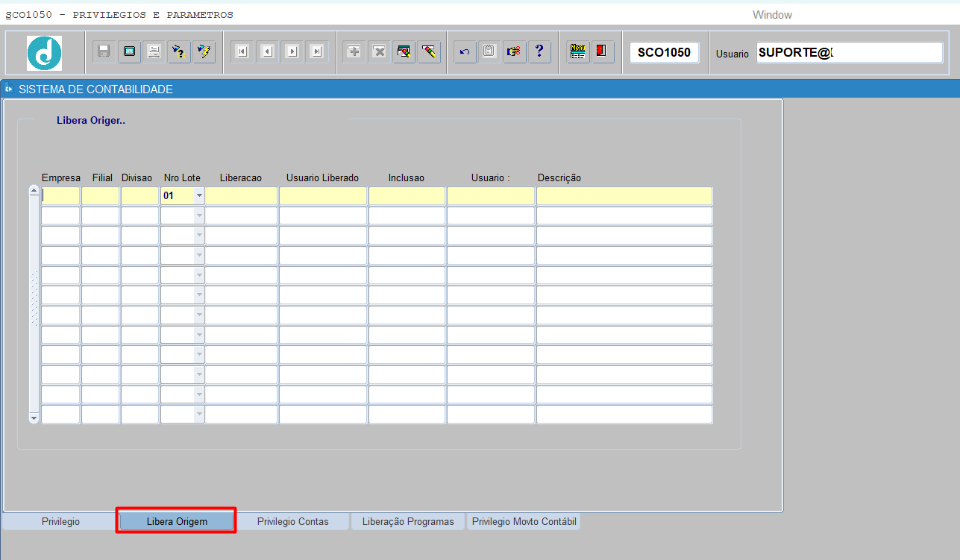Open the Nro Lote dropdown showing 01

(x=199, y=195)
